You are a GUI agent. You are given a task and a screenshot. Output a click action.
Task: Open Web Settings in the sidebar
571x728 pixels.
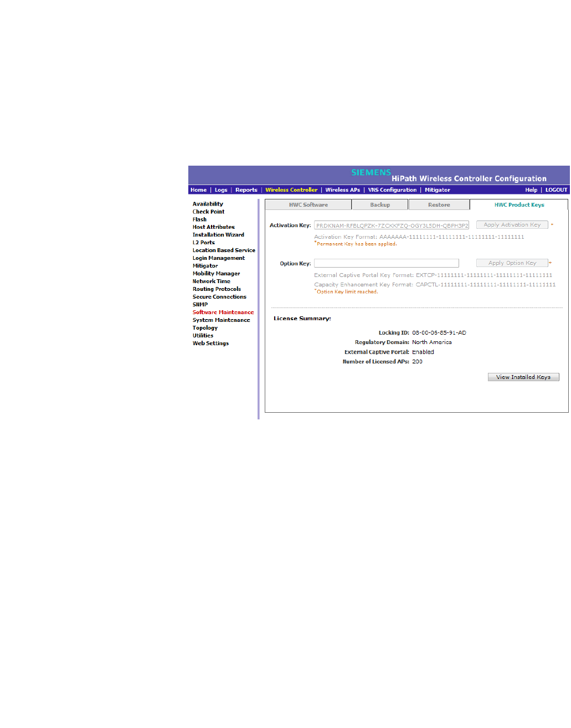(210, 344)
